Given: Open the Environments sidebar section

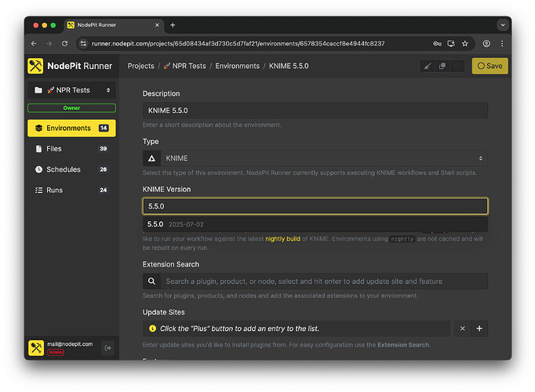Looking at the screenshot, I should (71, 128).
